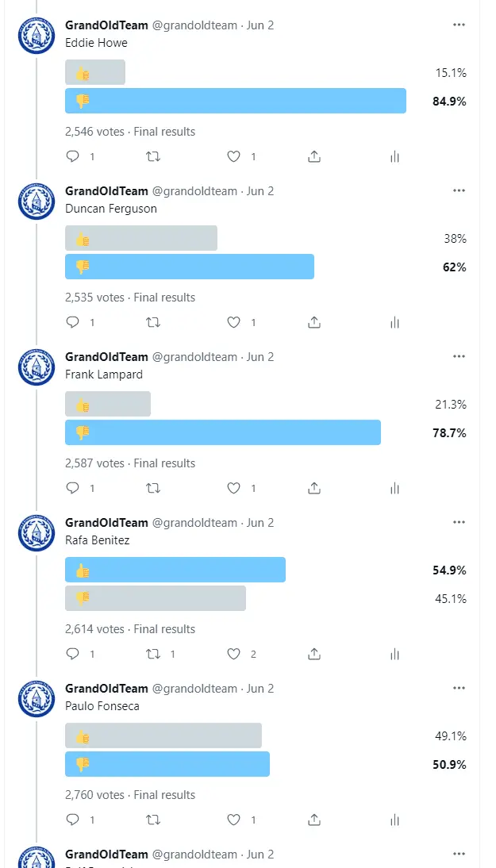Share the Duncan Ferguson poll tweet

click(314, 323)
